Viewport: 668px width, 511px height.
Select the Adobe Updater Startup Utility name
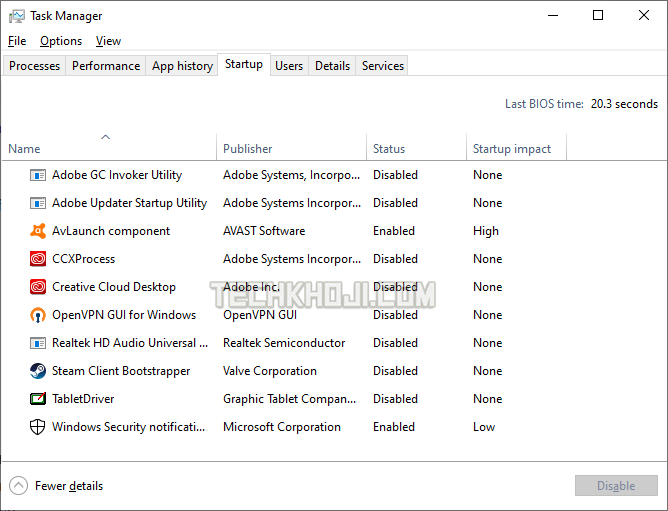[x=130, y=203]
